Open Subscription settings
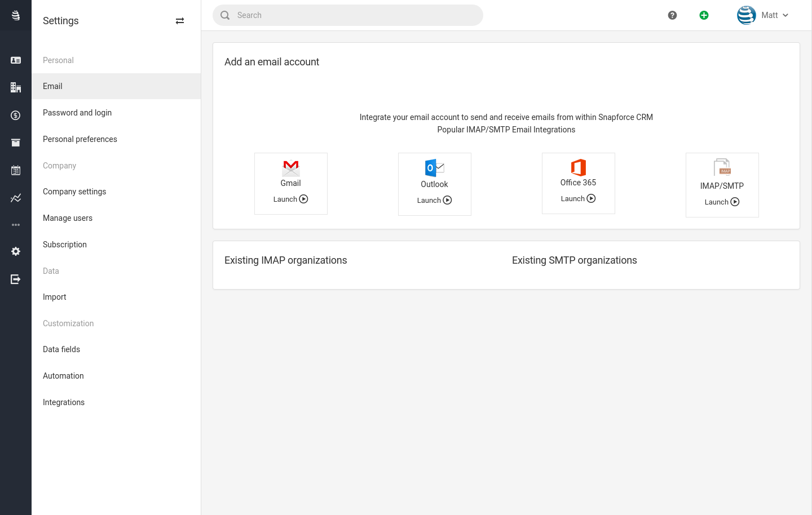Viewport: 812px width, 515px height. 116,245
